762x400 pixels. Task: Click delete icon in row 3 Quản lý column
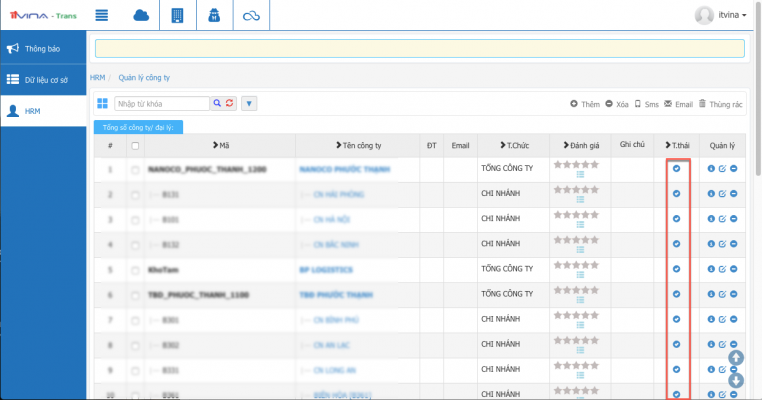click(x=733, y=219)
